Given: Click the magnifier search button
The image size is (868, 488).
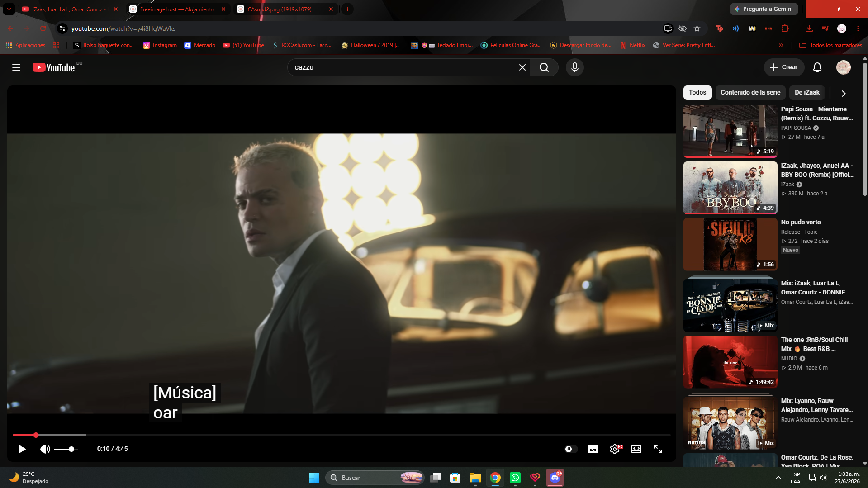Looking at the screenshot, I should point(544,67).
